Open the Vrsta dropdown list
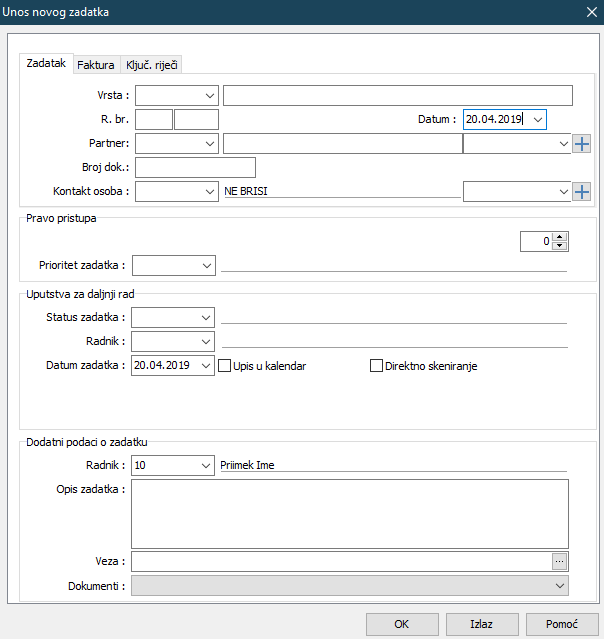604x639 pixels. pos(210,96)
